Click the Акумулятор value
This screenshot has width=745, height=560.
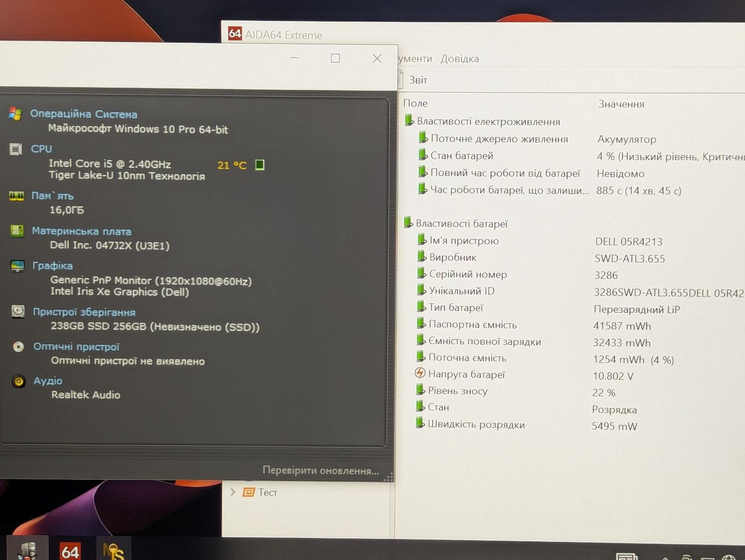(627, 140)
